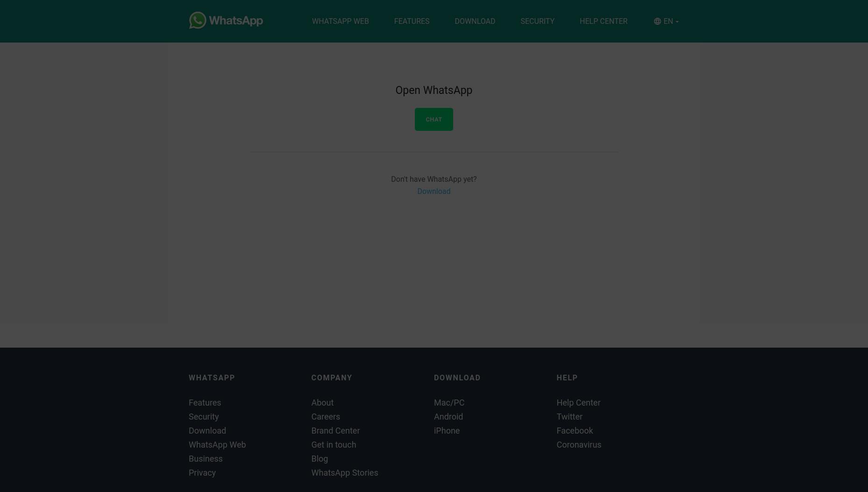The width and height of the screenshot is (868, 492).
Task: Follow the blue Download link
Action: pos(434,191)
